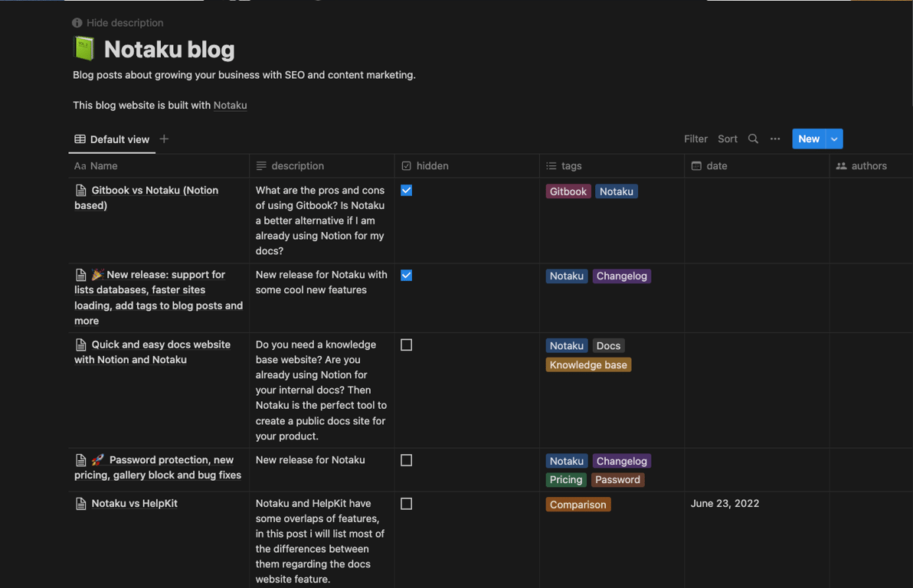Click the authors column header
This screenshot has height=588, width=913.
click(871, 166)
